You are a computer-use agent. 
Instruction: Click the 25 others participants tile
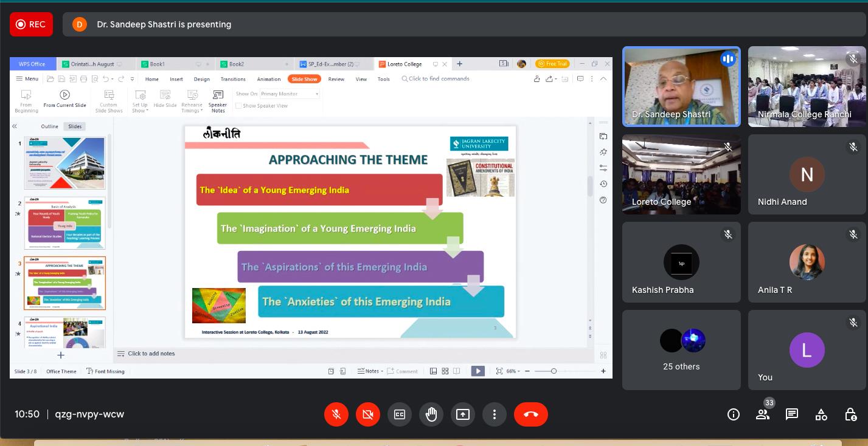[x=681, y=350]
